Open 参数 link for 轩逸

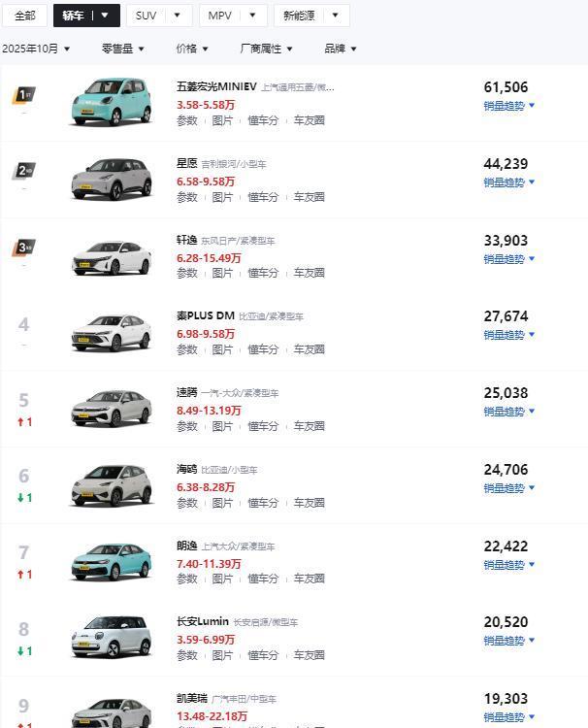[x=187, y=273]
